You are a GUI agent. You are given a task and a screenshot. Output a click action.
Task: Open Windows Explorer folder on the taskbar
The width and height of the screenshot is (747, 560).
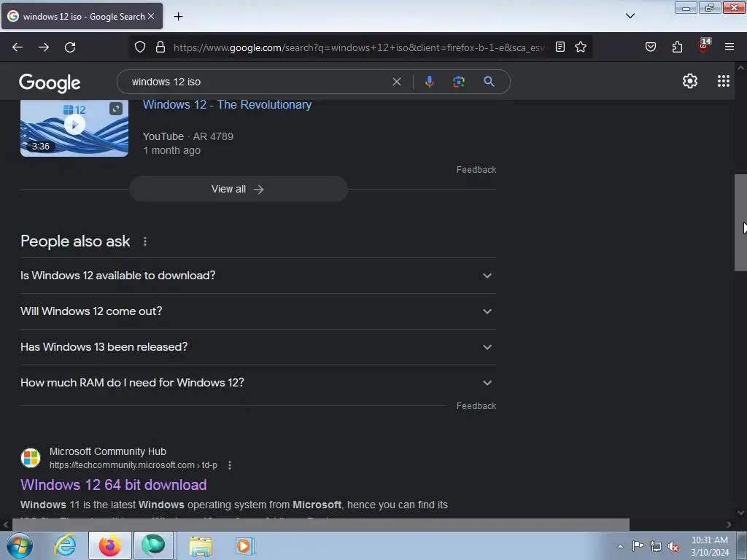coord(201,545)
